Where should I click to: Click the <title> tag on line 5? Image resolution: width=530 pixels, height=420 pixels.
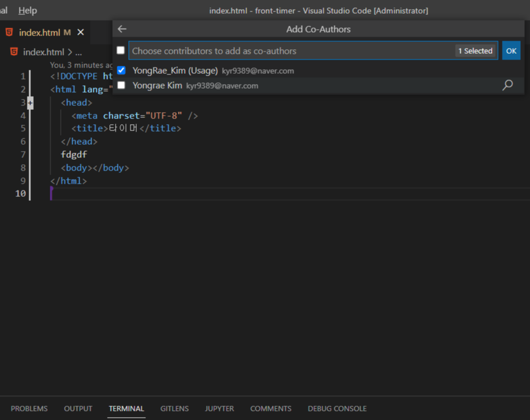(89, 128)
